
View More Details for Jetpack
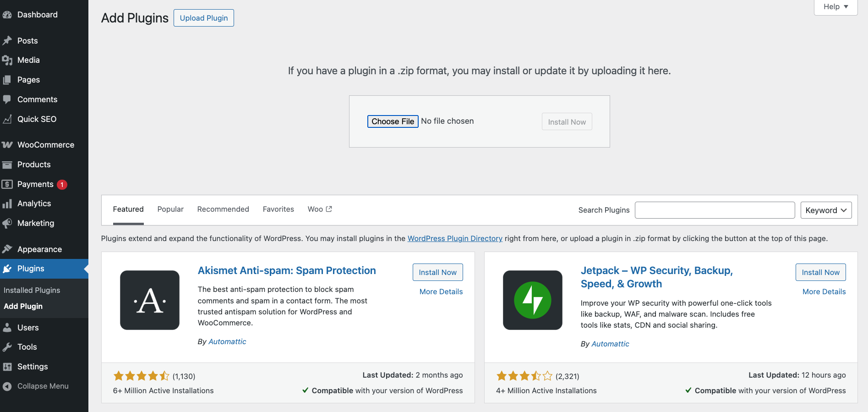click(824, 291)
